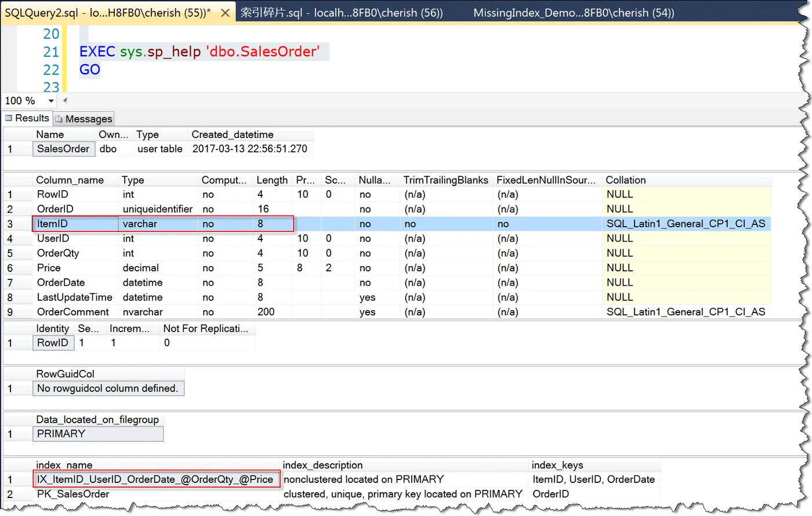The image size is (812, 516).
Task: Select the varchar type cell
Action: click(158, 224)
